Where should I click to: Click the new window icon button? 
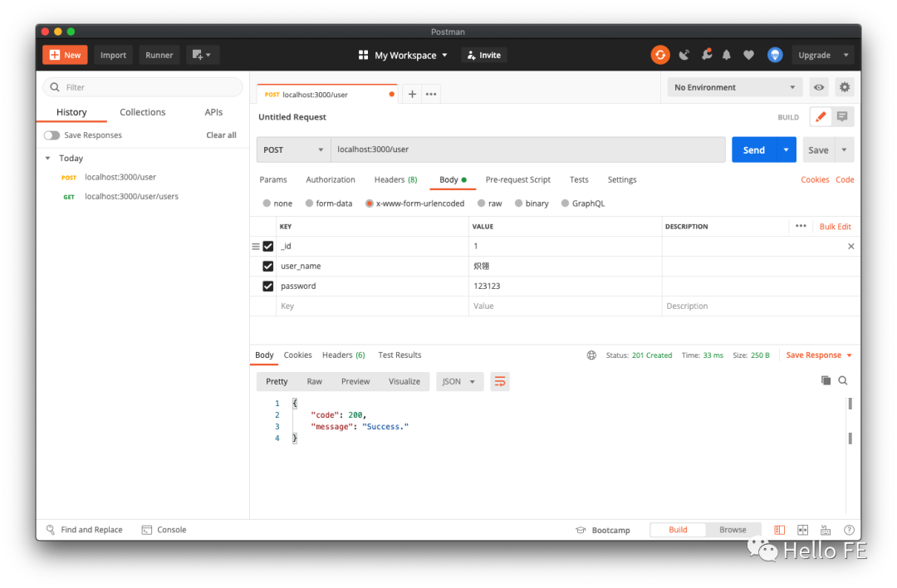tap(202, 55)
